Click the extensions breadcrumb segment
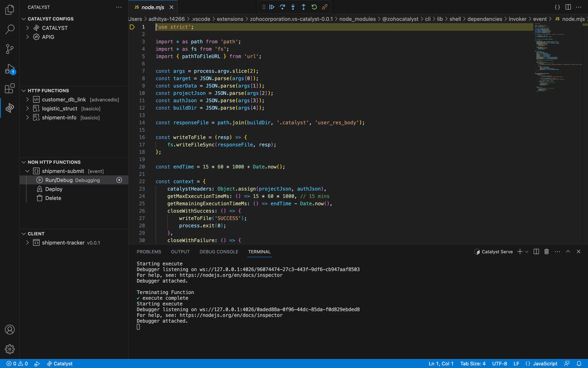 [230, 19]
